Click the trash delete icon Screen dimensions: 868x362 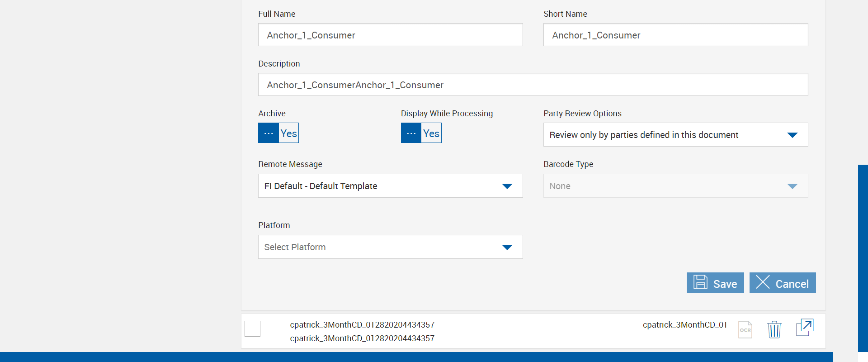point(774,329)
